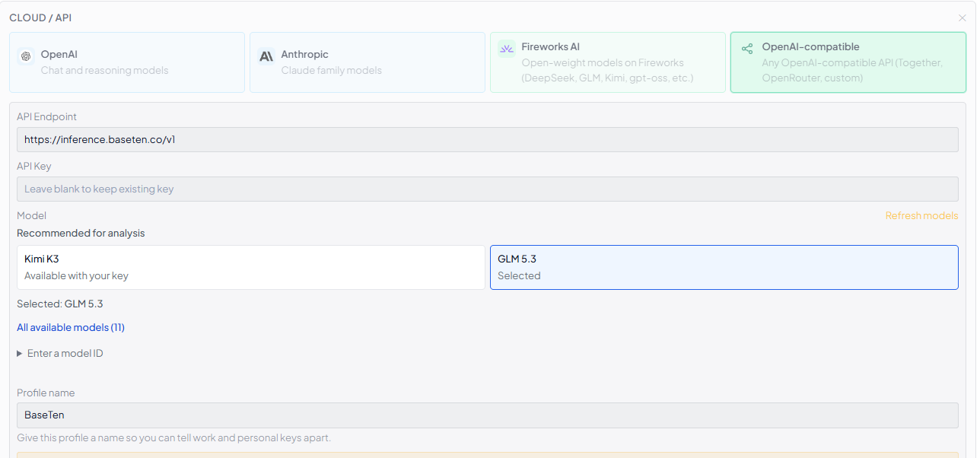980x458 pixels.
Task: Choose the Kimi K3 model option
Action: point(251,267)
